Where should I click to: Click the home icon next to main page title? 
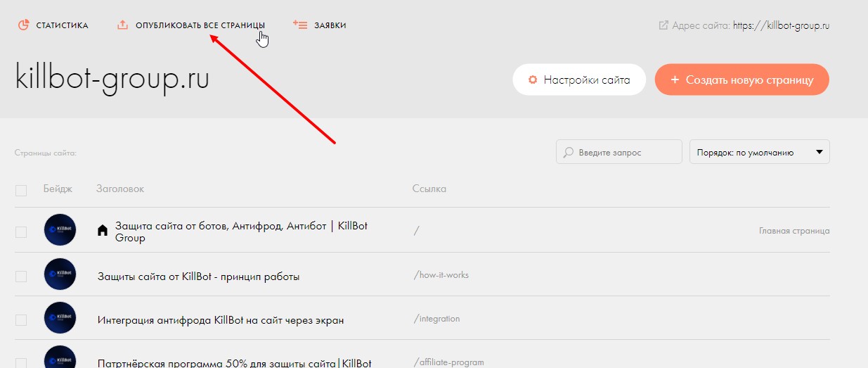tap(103, 230)
